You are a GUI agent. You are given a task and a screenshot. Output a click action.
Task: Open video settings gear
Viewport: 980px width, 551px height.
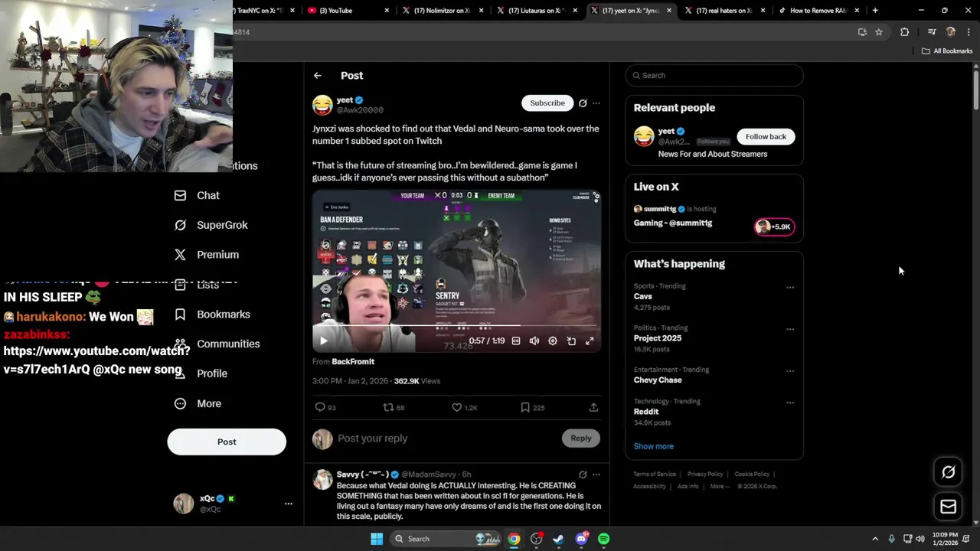(x=553, y=341)
